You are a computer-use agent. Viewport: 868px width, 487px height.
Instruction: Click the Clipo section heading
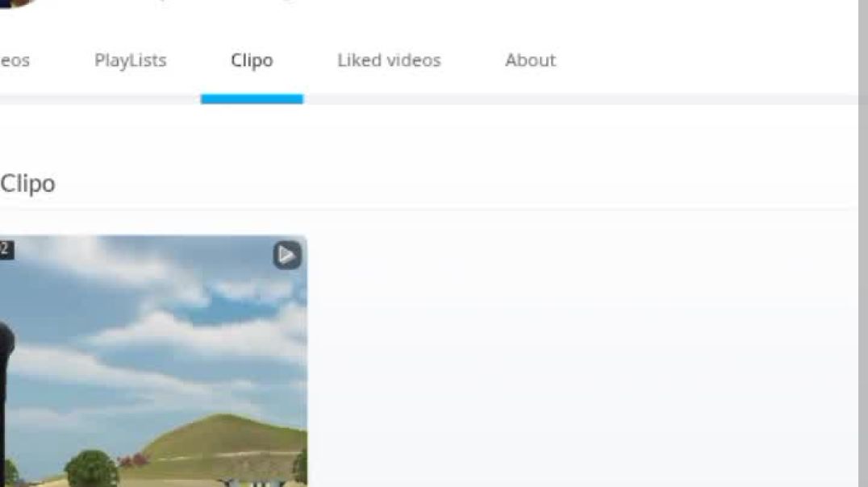tap(27, 183)
